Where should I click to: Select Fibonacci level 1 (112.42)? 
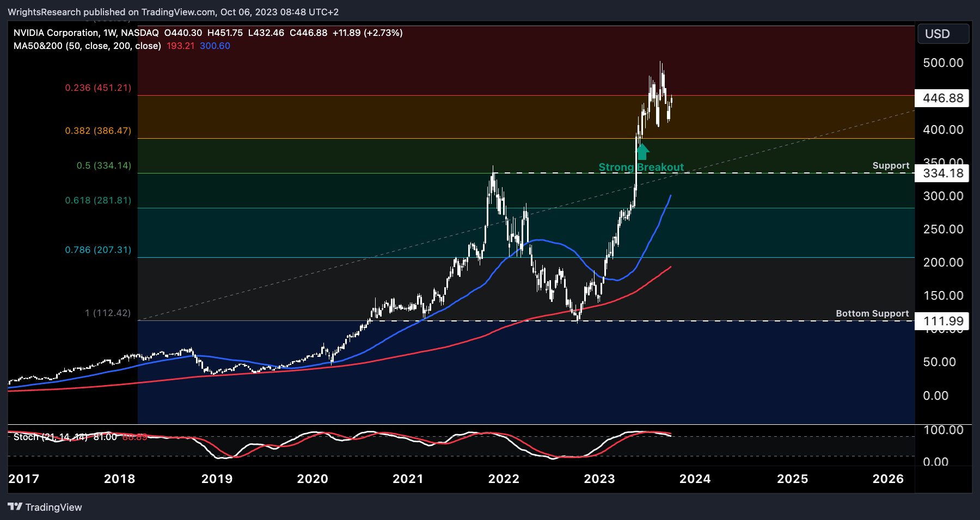[108, 313]
